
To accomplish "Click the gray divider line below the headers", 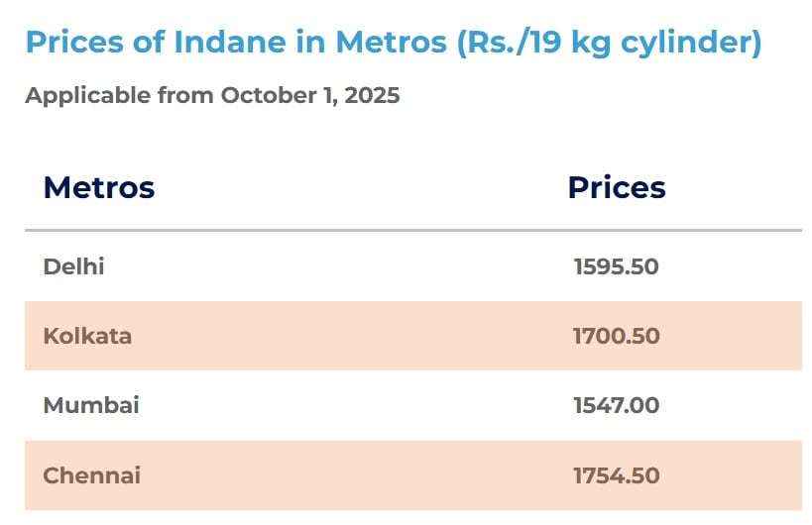I will point(412,231).
